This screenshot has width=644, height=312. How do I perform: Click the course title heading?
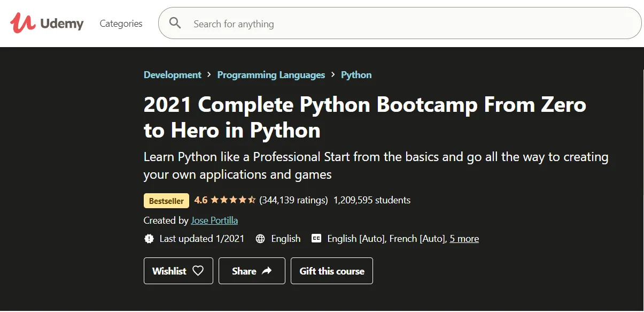coord(365,117)
